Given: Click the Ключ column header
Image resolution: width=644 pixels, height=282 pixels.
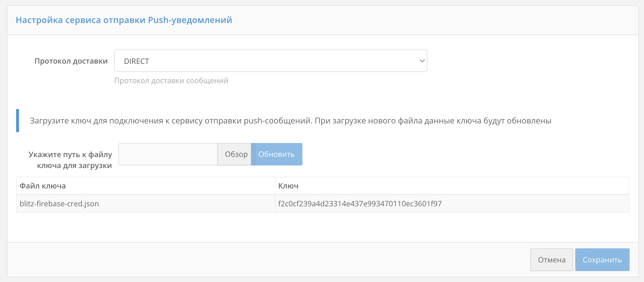Looking at the screenshot, I should 288,186.
